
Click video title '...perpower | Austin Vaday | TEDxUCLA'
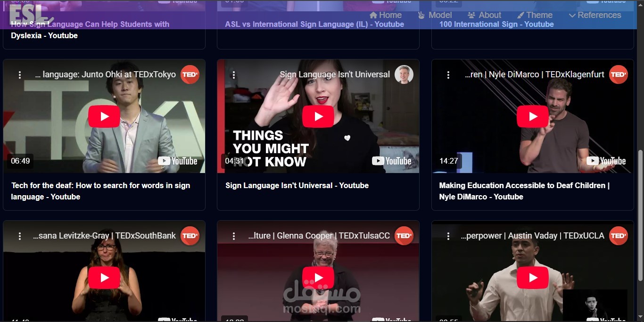tap(533, 236)
